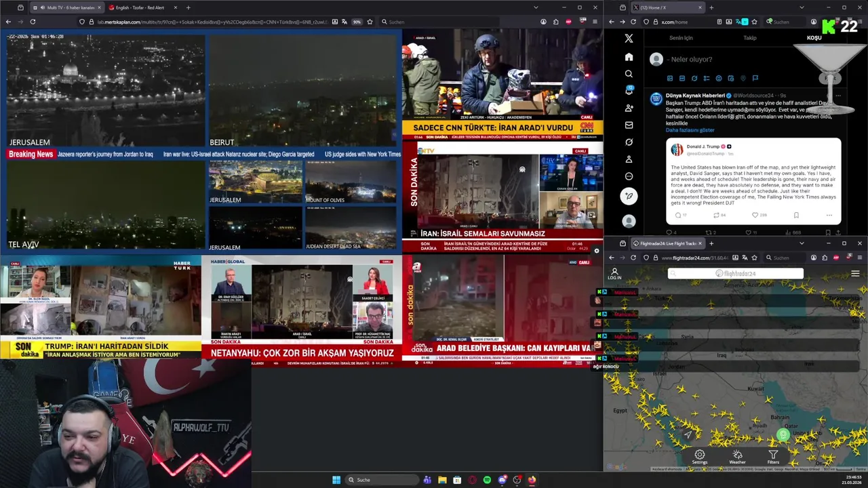The width and height of the screenshot is (868, 488).
Task: Open Messages envelope in X sidebar
Action: 629,125
